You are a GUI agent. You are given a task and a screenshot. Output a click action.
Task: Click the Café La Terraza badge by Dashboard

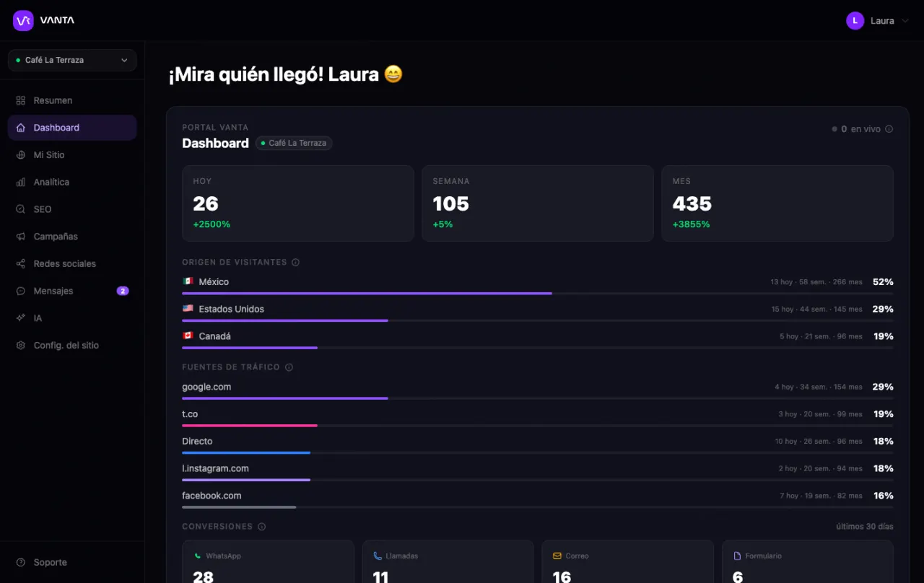[294, 143]
